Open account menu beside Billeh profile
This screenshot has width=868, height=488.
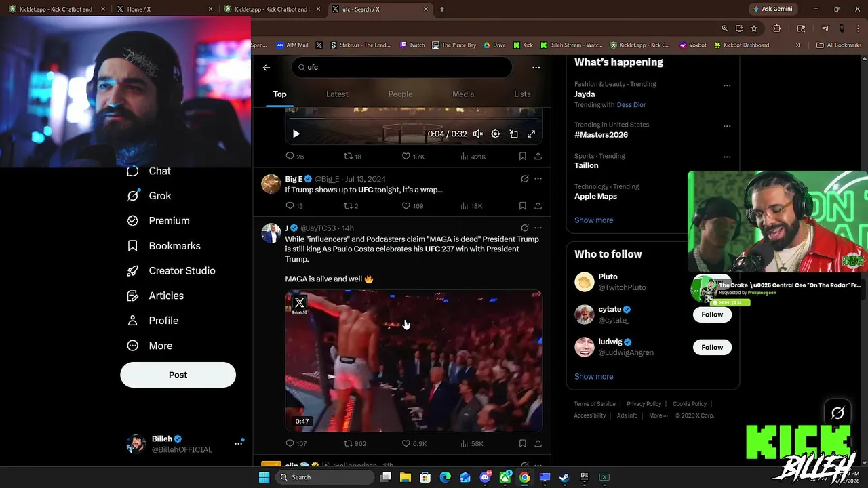[239, 443]
